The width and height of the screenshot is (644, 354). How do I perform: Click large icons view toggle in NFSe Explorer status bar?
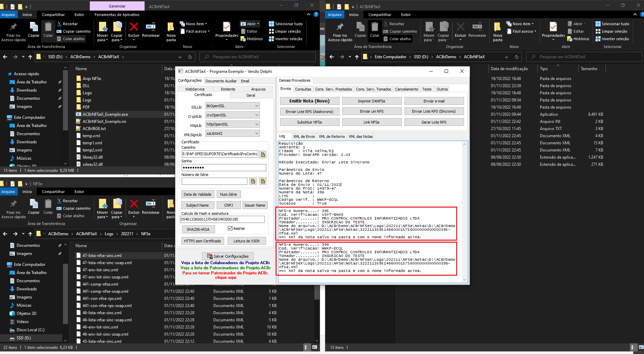[315, 347]
